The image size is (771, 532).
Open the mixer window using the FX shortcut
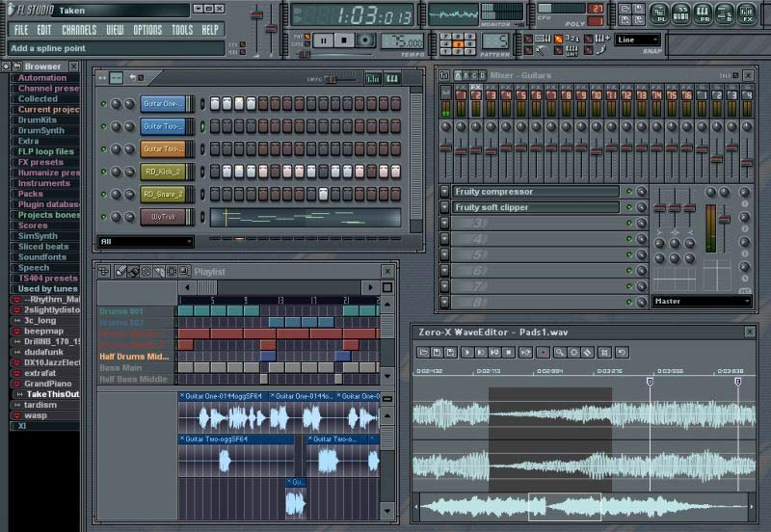pyautogui.click(x=747, y=14)
